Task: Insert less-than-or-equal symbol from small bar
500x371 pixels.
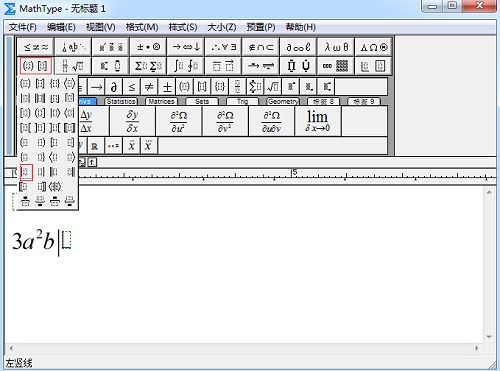Action: pyautogui.click(x=132, y=87)
